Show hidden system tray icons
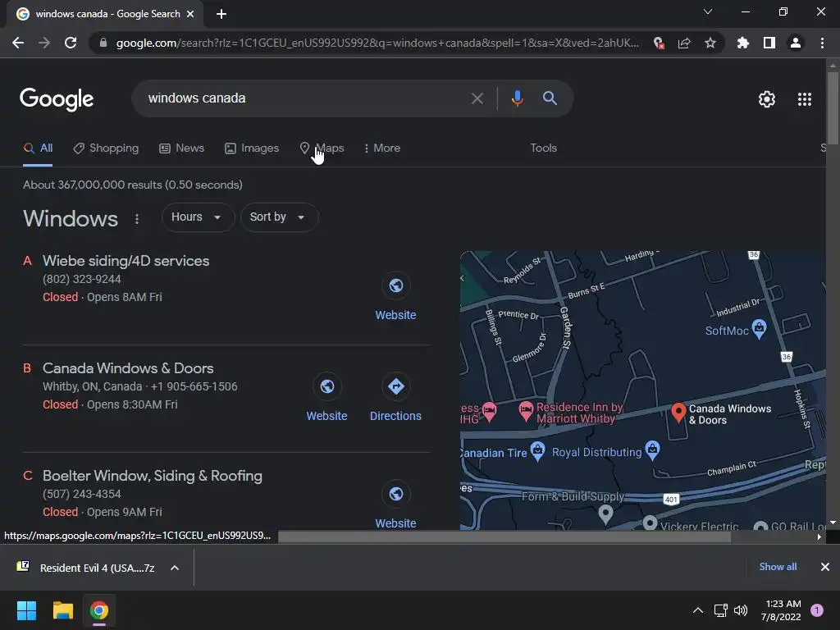The width and height of the screenshot is (840, 630). click(697, 610)
